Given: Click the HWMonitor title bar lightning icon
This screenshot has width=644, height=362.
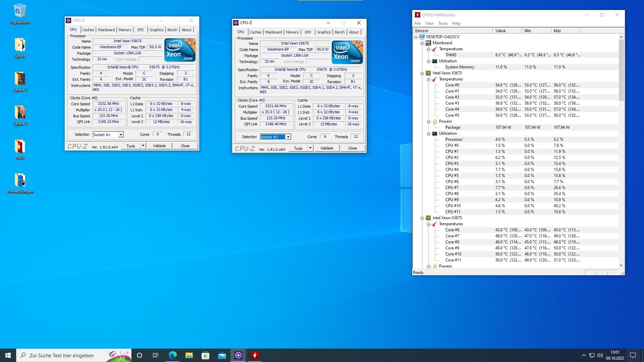Looking at the screenshot, I should 418,15.
